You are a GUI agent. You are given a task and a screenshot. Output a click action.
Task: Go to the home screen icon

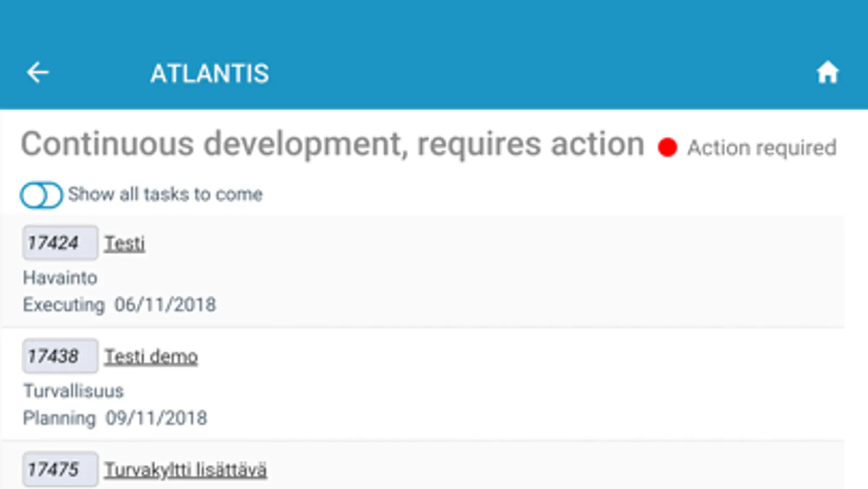pos(827,73)
